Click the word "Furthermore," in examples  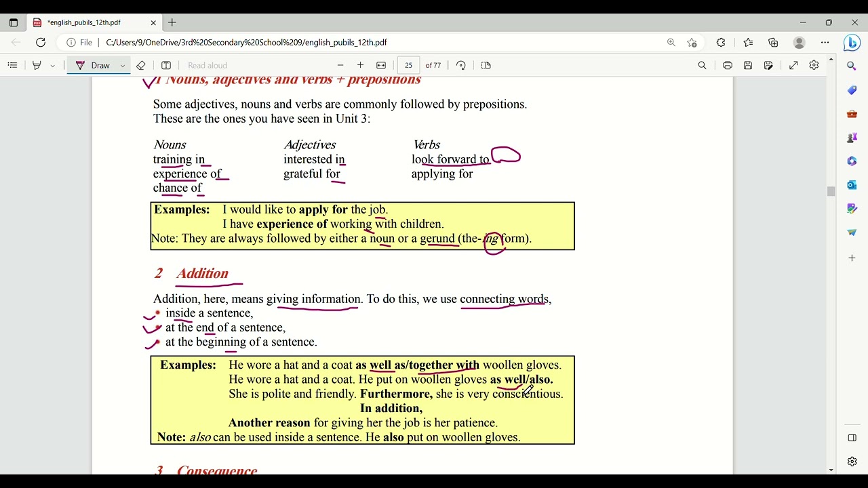coord(396,394)
